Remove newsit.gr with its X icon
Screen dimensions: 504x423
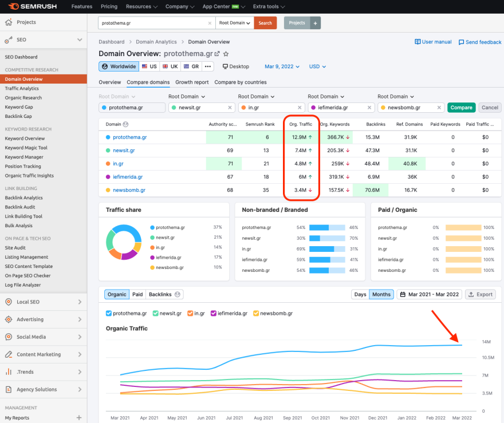(x=230, y=108)
